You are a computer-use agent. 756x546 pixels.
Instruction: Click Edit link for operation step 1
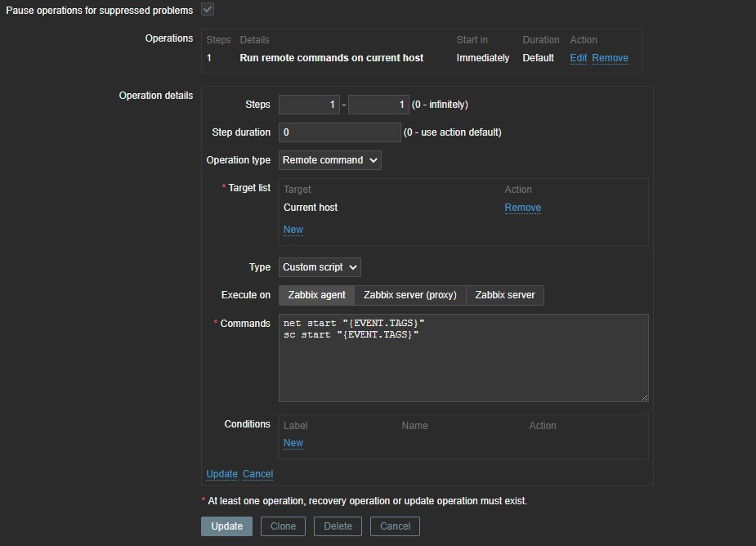578,58
